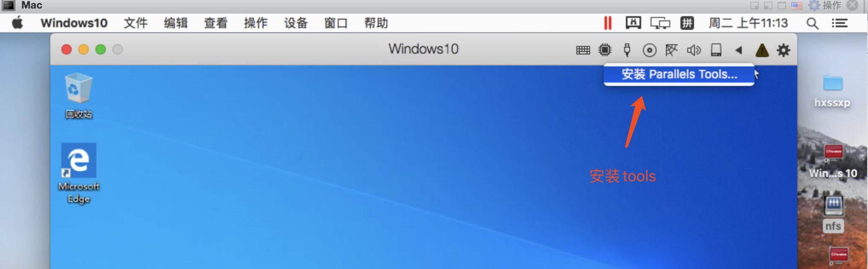Screen dimensions: 868x269
Task: Open the Win...s 10 Parallels desktop file
Action: point(833,162)
